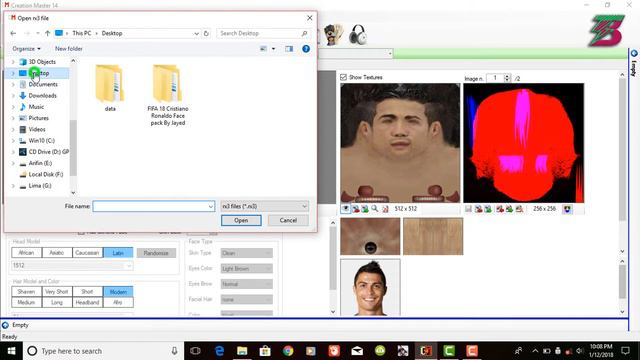Open file dialog help
This screenshot has height=360, width=640.
tap(306, 49)
